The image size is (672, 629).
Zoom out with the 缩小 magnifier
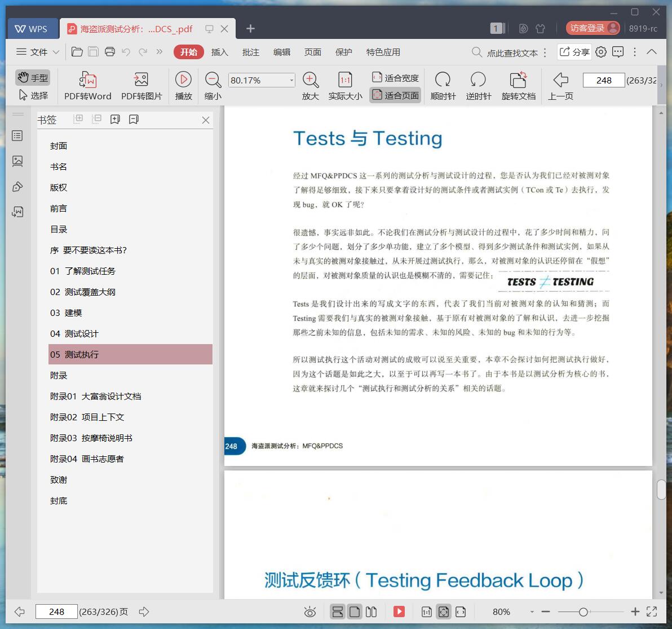(x=213, y=86)
